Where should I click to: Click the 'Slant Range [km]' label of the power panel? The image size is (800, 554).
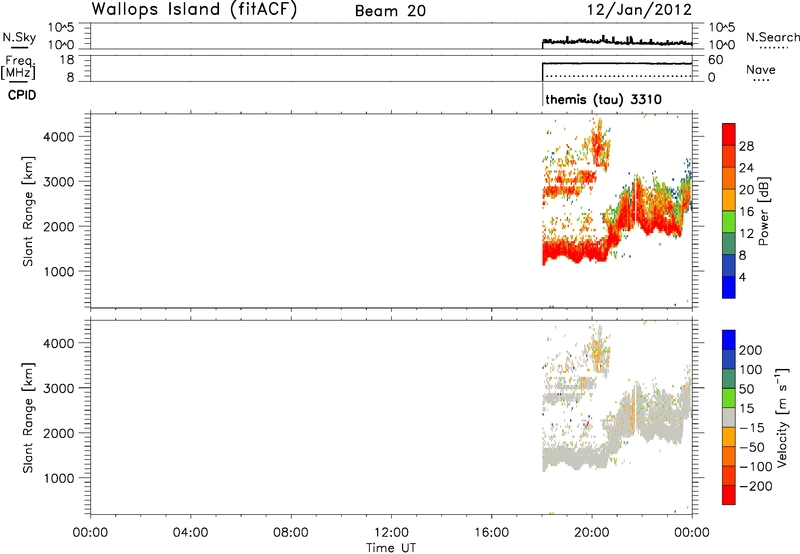(x=28, y=211)
